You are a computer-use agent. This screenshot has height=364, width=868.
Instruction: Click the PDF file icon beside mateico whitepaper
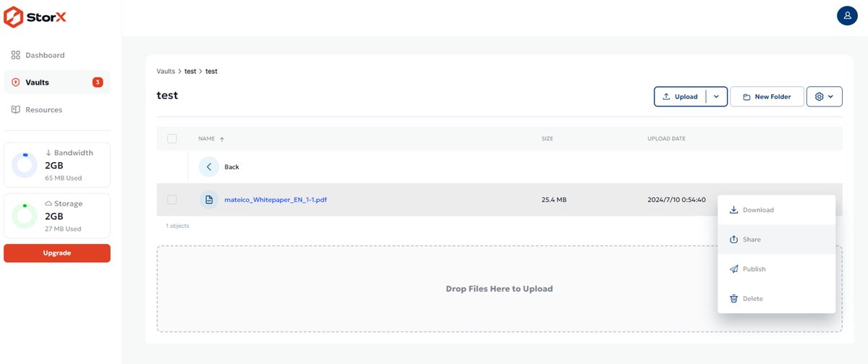point(209,200)
